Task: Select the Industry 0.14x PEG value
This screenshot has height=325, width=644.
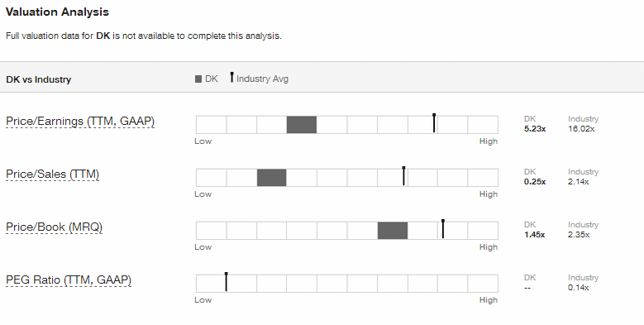Action: (x=579, y=288)
